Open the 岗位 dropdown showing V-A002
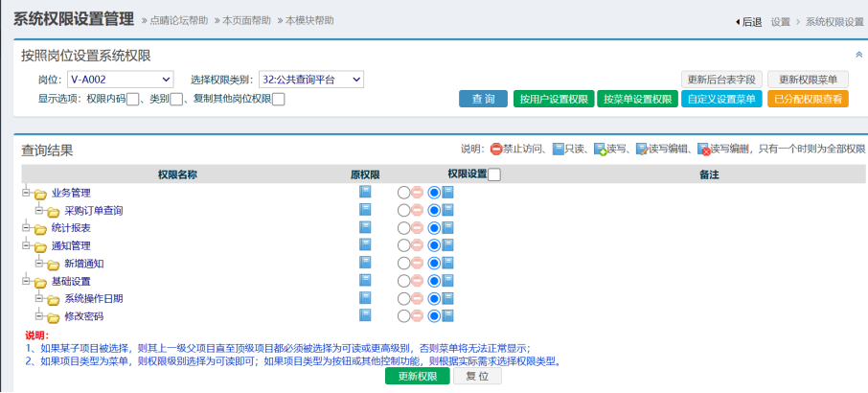 tap(120, 80)
